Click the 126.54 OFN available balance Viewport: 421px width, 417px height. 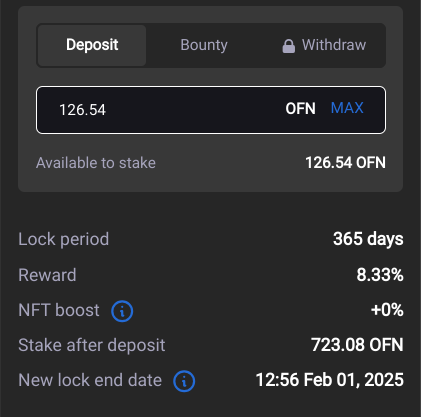pyautogui.click(x=346, y=163)
